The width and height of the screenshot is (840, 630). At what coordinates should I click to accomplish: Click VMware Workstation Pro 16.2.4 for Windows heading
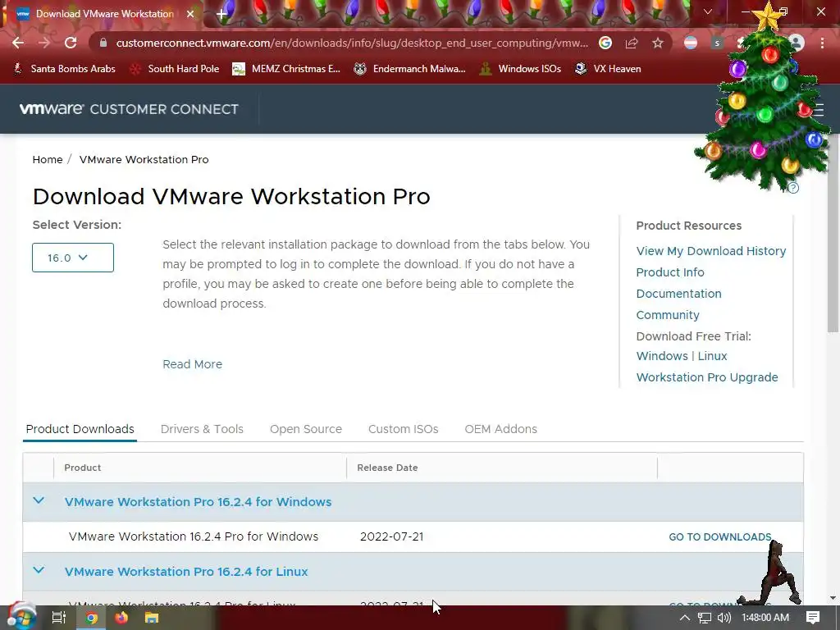[x=199, y=502]
